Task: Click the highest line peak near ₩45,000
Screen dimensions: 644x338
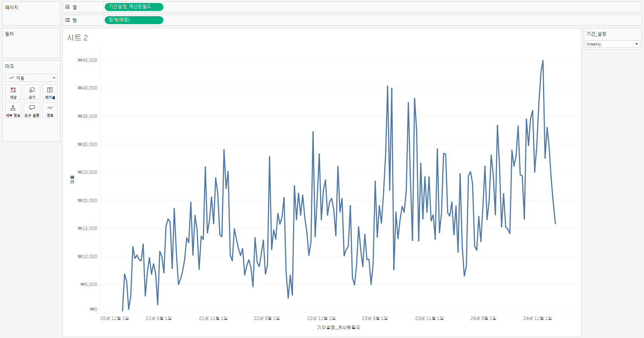Action: pyautogui.click(x=543, y=61)
